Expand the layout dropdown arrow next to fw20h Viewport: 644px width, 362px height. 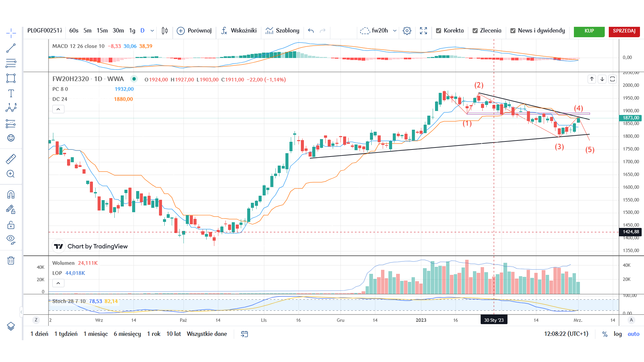click(x=395, y=31)
